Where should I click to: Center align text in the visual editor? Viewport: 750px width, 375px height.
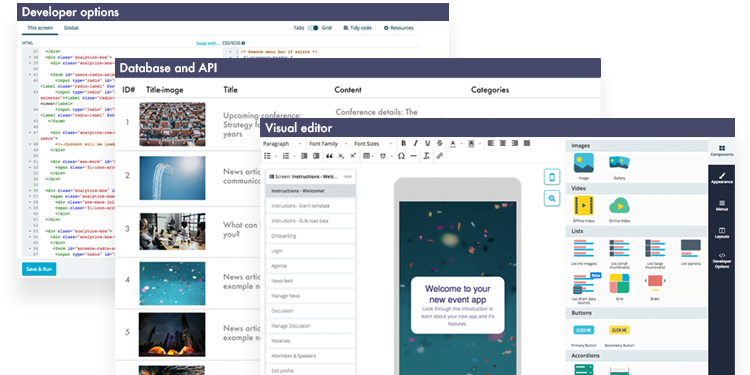[503, 143]
